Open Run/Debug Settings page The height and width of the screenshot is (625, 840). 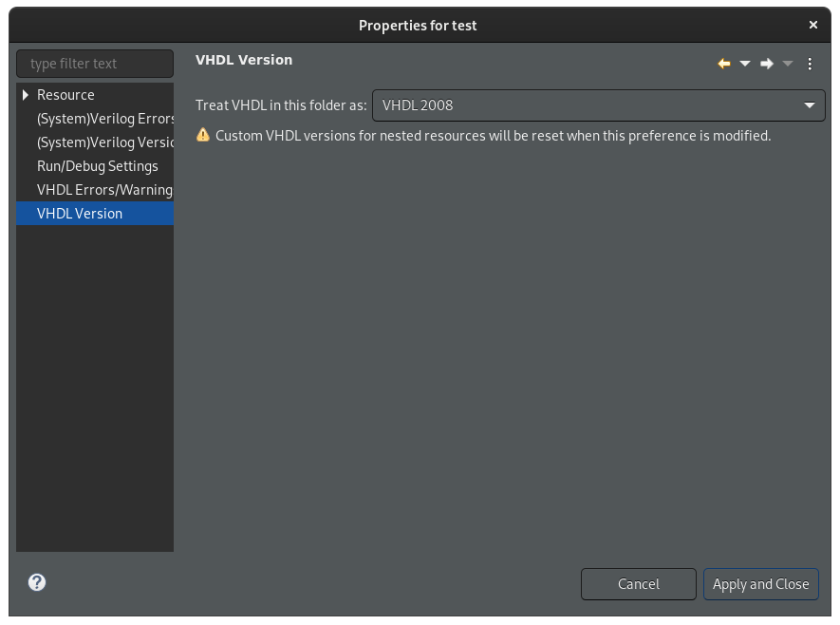click(98, 166)
